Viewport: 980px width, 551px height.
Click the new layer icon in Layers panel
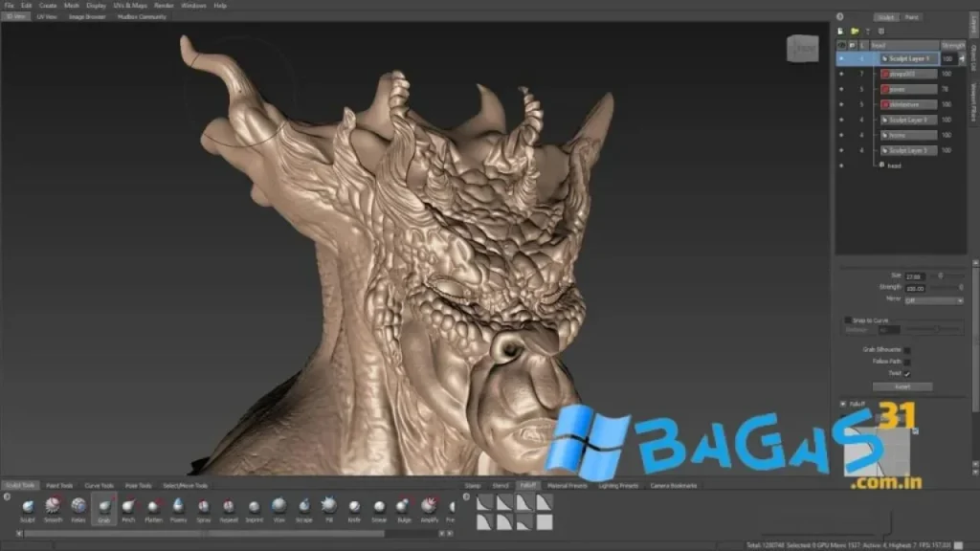(x=840, y=32)
